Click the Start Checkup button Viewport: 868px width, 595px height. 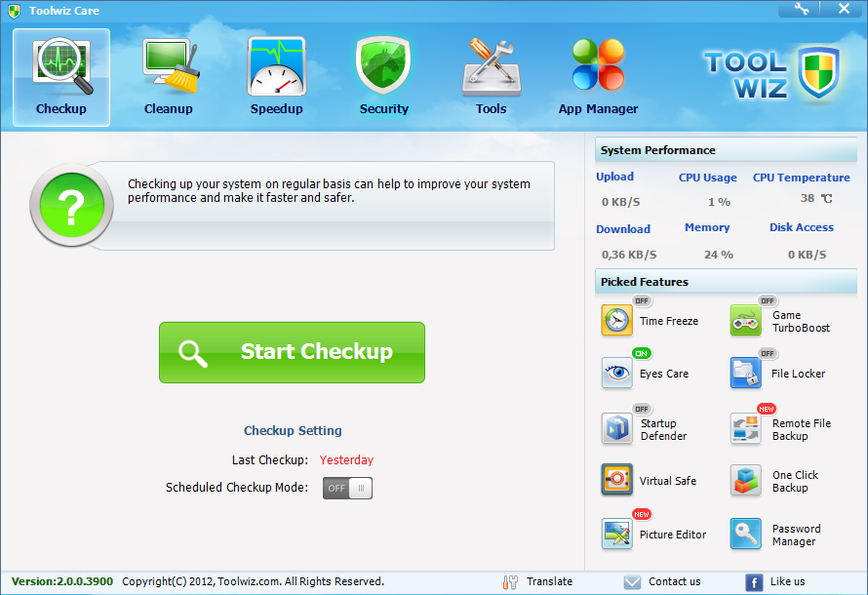(x=292, y=352)
